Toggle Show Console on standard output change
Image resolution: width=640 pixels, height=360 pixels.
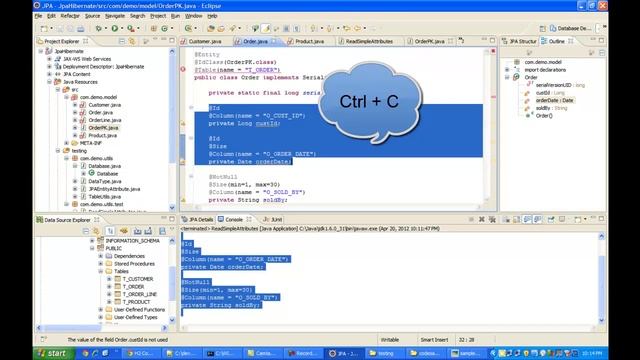pos(527,220)
